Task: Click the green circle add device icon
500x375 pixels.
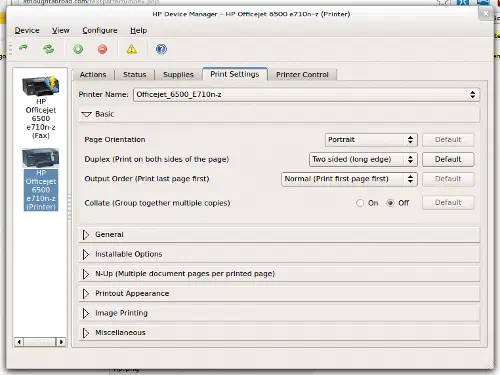Action: coord(78,49)
